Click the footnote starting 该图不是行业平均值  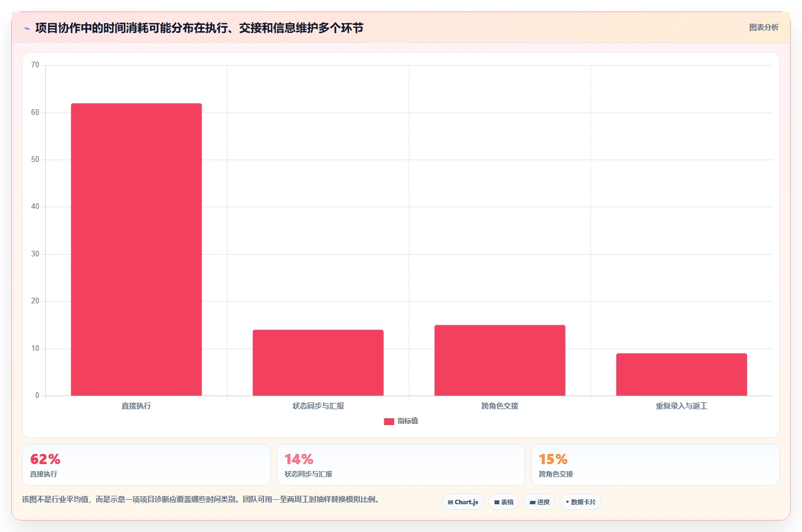[x=201, y=499]
